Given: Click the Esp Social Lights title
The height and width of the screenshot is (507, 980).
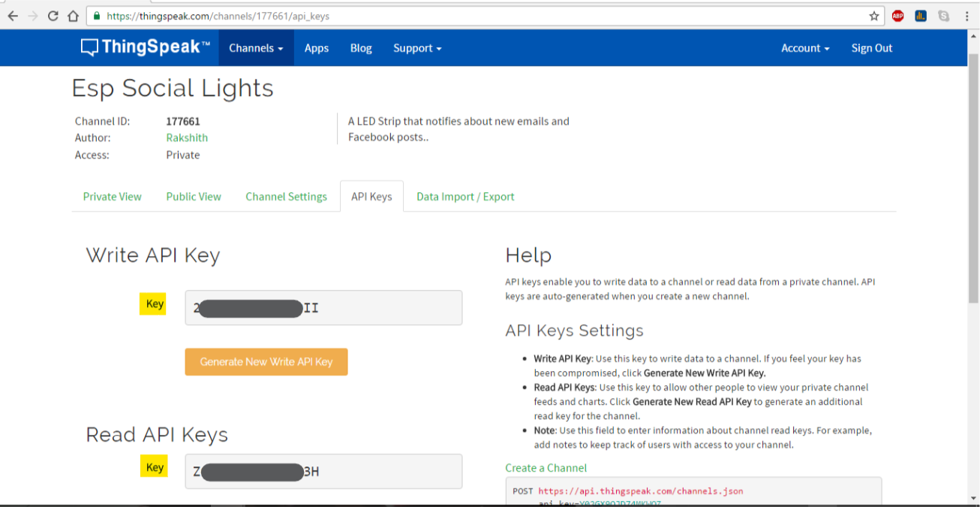Looking at the screenshot, I should [x=172, y=89].
